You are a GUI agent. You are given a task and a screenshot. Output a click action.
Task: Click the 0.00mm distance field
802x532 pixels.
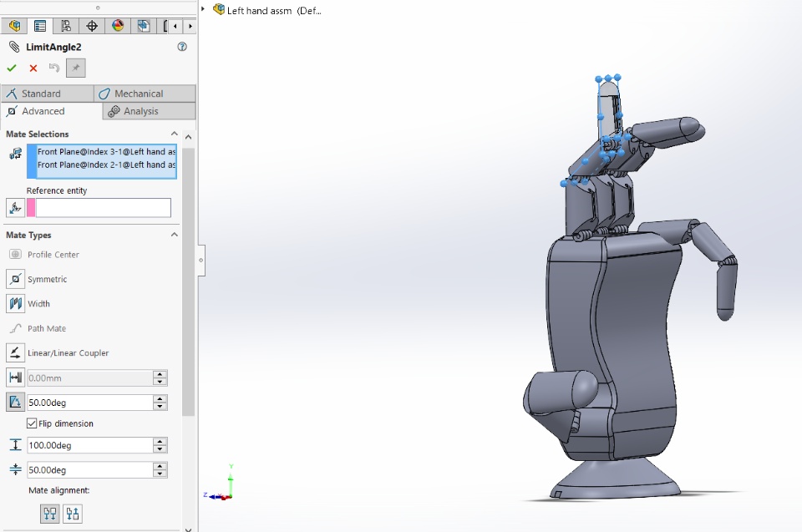(89, 378)
